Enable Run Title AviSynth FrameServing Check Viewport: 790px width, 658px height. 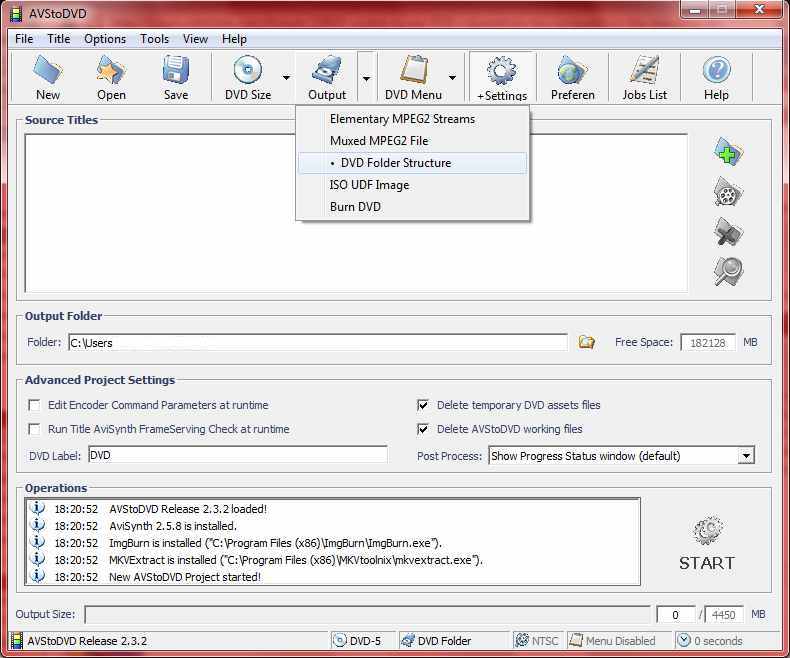pyautogui.click(x=34, y=429)
